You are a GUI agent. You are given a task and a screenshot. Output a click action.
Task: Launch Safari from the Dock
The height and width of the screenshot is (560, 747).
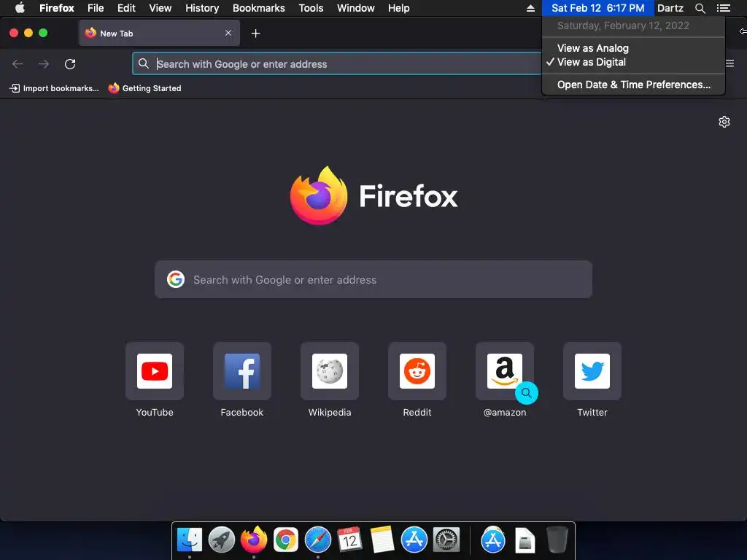[318, 540]
